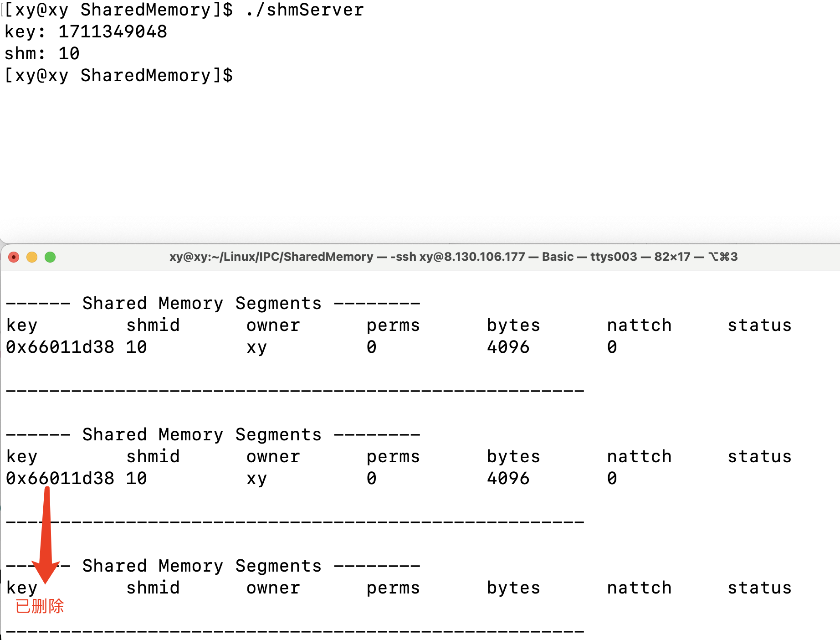Click the 'shm: 10' output line
Image resolution: width=840 pixels, height=640 pixels.
click(42, 54)
